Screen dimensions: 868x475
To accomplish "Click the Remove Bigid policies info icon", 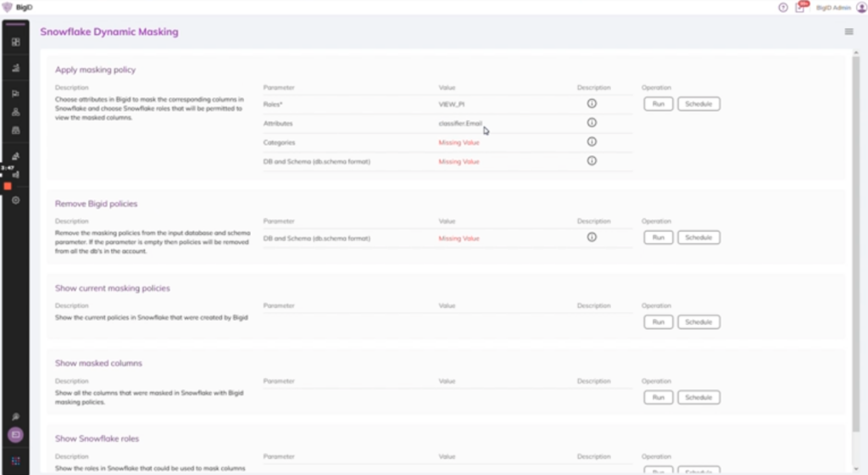I will (592, 237).
